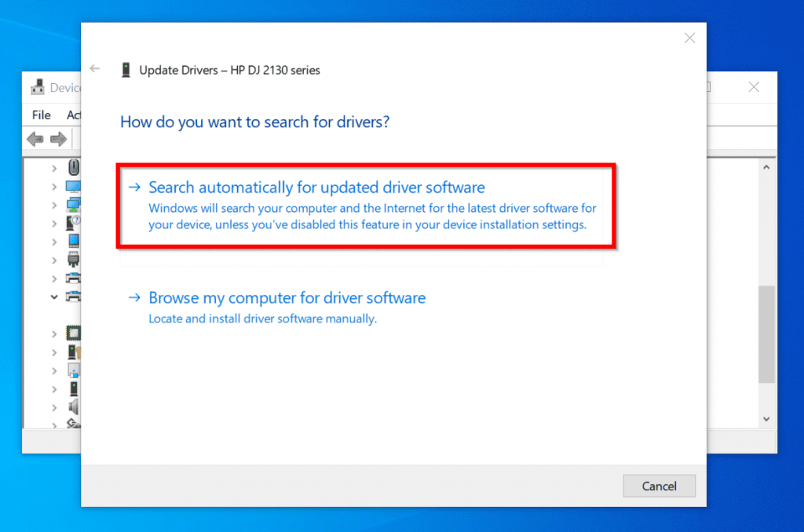The width and height of the screenshot is (804, 532).
Task: Expand the ports connector tree node
Action: [54, 261]
